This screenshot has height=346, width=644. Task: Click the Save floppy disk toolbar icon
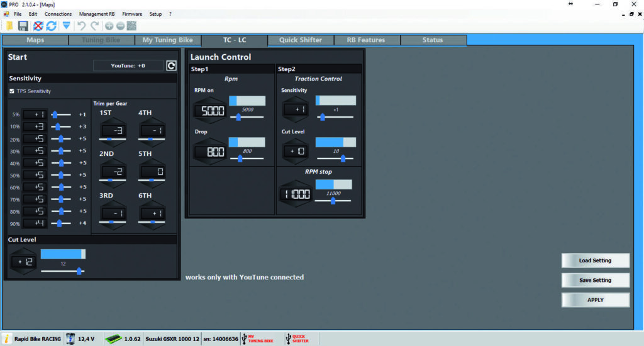(x=23, y=26)
